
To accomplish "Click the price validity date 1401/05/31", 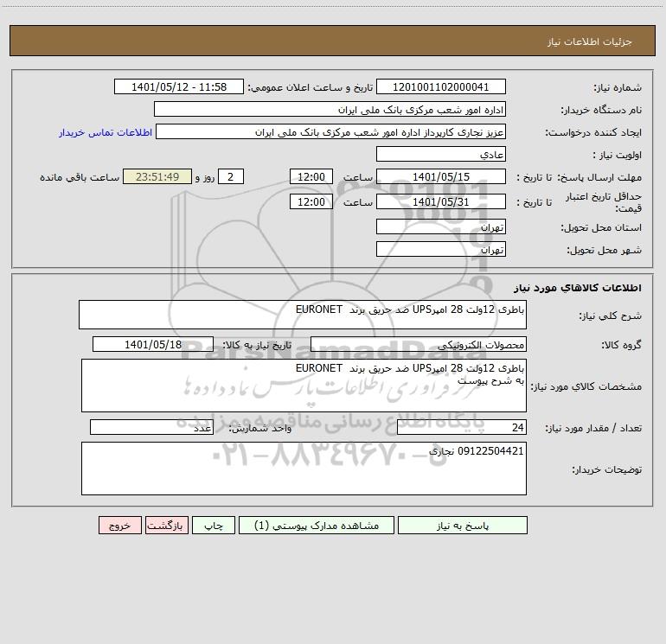I will click(x=441, y=201).
